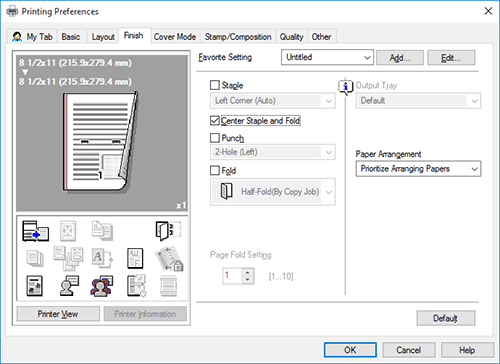Click the Default button
This screenshot has width=500, height=364.
point(446,318)
